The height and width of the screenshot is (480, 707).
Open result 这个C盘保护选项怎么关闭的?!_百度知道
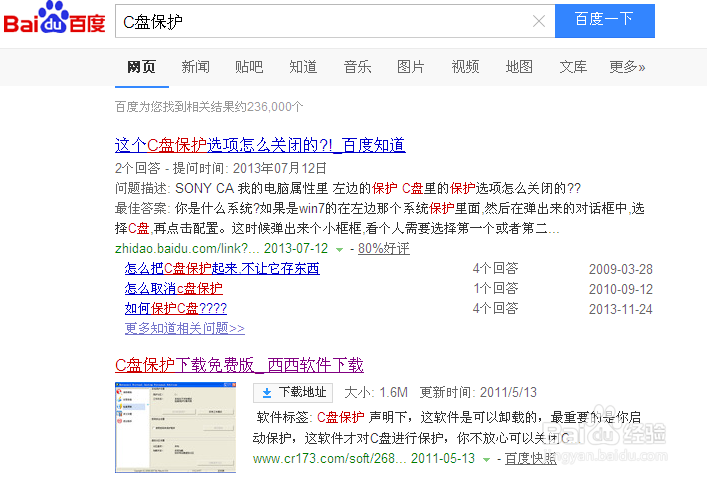coord(260,145)
